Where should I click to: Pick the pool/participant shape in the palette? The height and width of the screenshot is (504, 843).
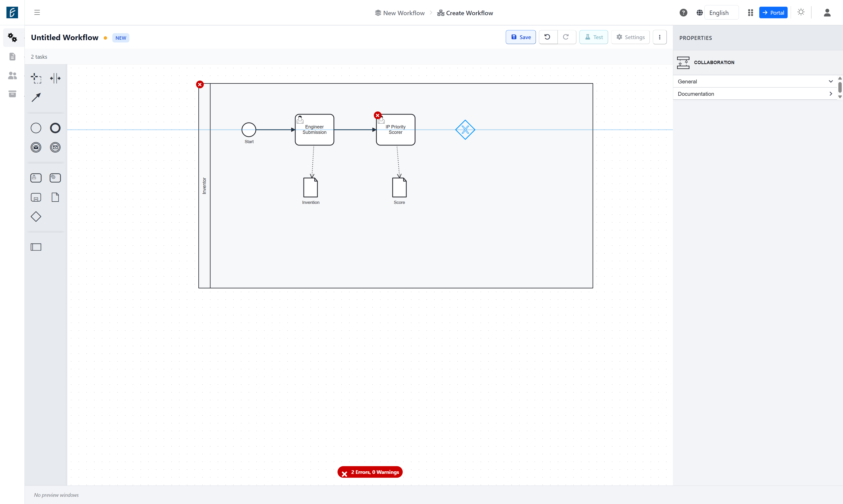(36, 247)
